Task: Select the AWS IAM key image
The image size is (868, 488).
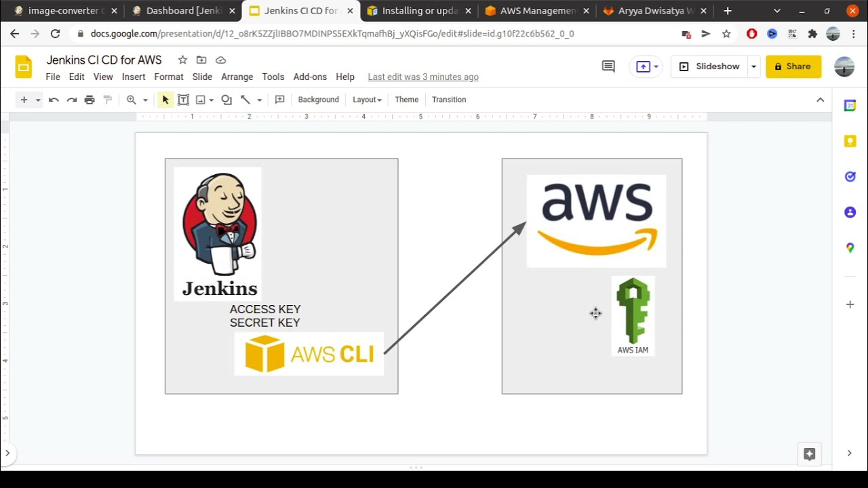Action: [x=633, y=316]
